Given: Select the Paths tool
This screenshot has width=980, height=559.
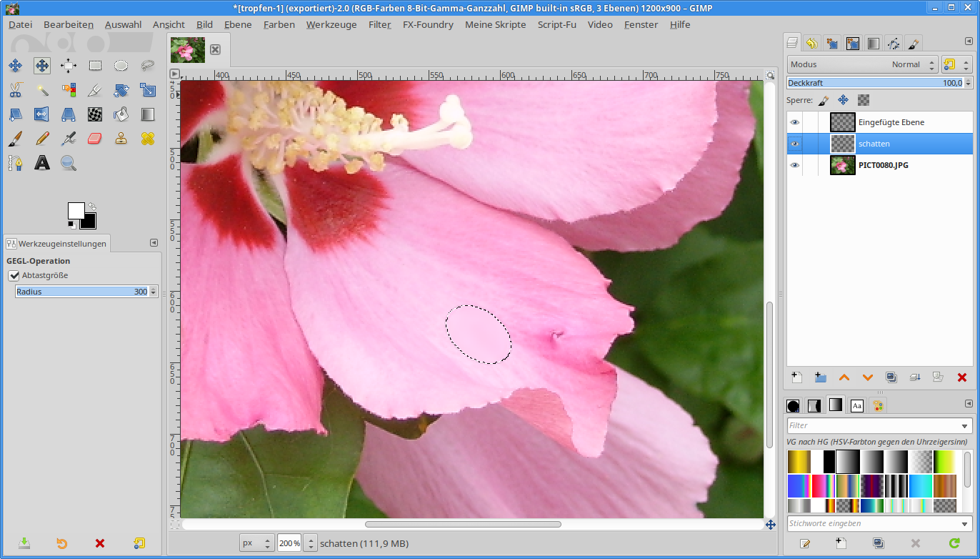Looking at the screenshot, I should click(x=16, y=163).
